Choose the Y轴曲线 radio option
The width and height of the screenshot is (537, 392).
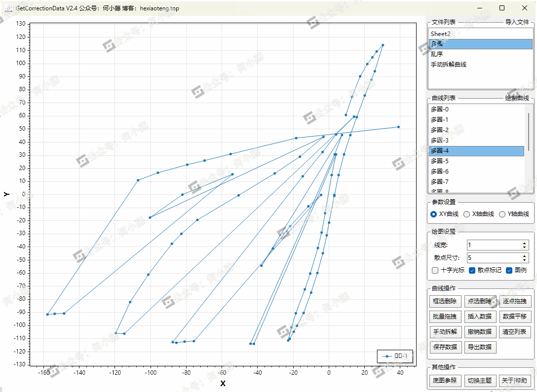tap(502, 214)
